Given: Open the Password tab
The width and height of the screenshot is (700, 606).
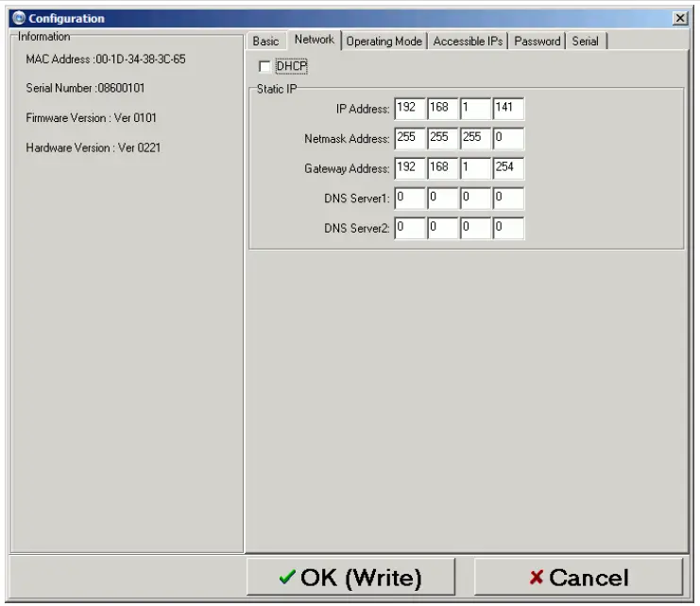Looking at the screenshot, I should point(538,41).
